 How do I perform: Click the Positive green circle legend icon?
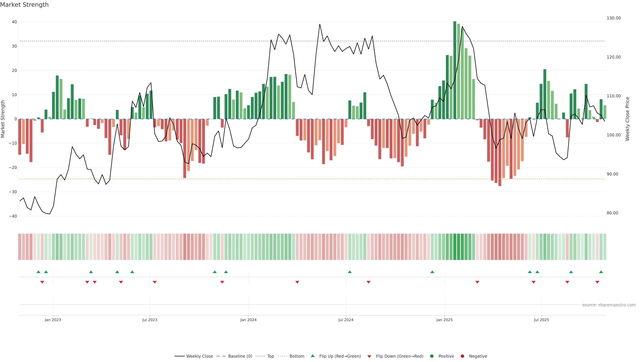(432, 356)
